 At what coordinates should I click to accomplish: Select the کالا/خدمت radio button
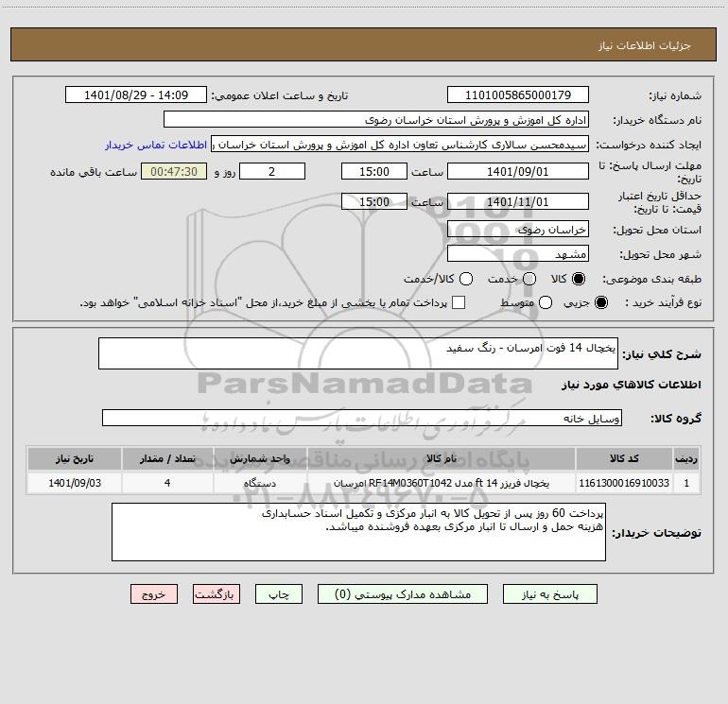point(466,279)
